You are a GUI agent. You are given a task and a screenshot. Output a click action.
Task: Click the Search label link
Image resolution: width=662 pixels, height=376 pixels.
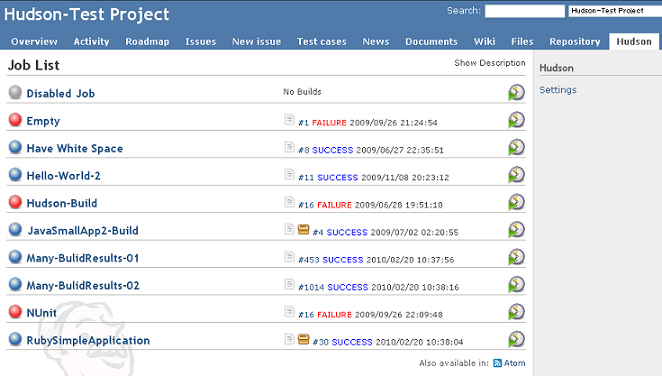464,11
